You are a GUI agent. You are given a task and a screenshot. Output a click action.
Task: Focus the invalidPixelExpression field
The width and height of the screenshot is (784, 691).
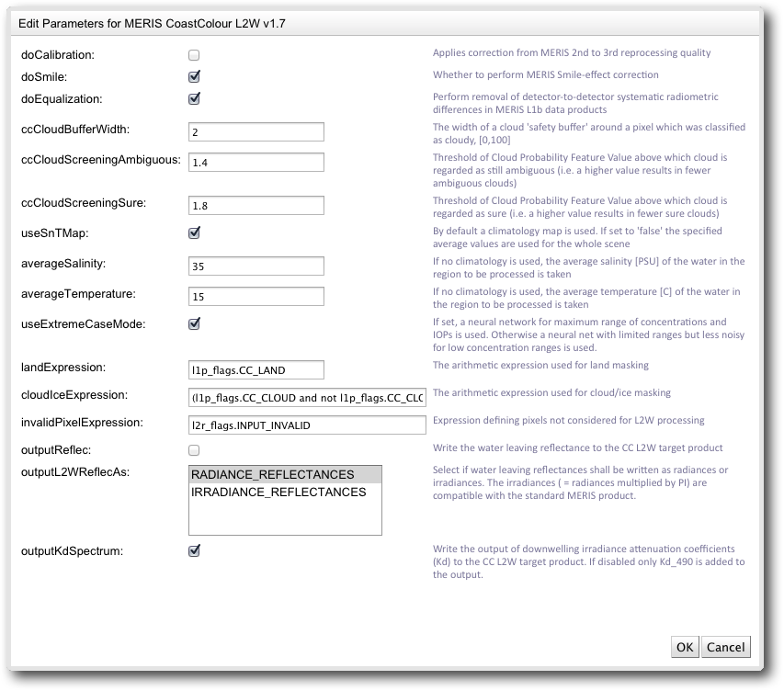[307, 425]
